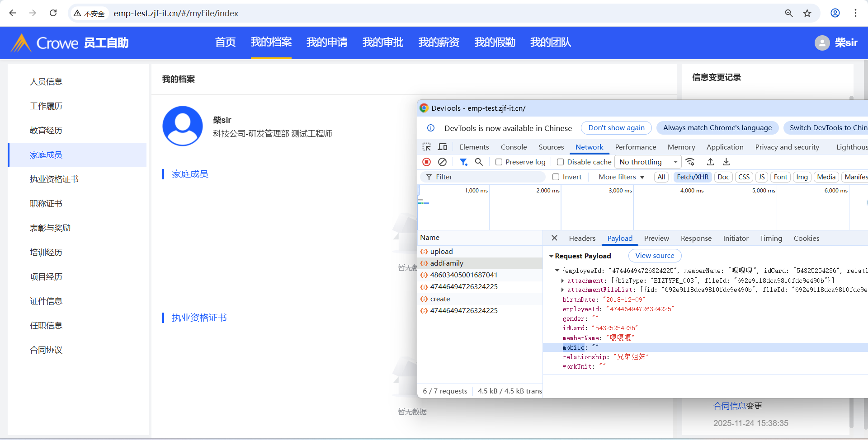
Task: Open the No throttling dropdown
Action: tap(648, 162)
